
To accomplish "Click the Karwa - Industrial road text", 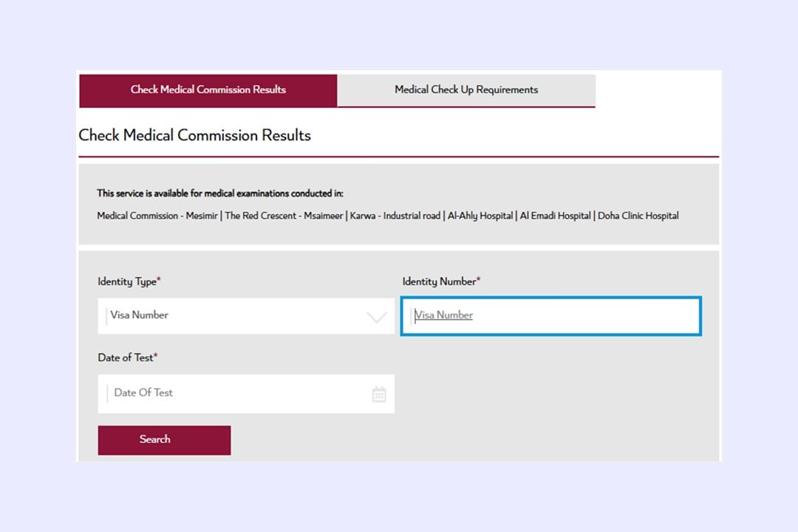I will coord(395,216).
